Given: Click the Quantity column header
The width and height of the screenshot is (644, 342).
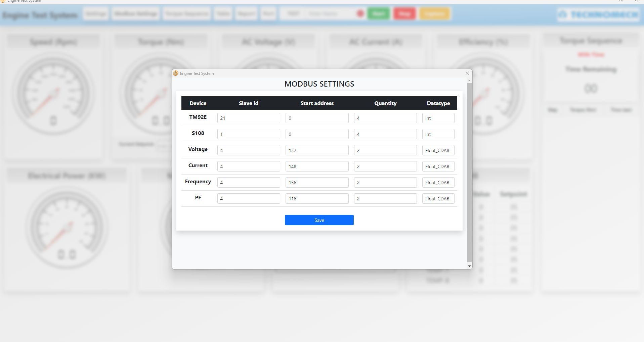Looking at the screenshot, I should 385,103.
